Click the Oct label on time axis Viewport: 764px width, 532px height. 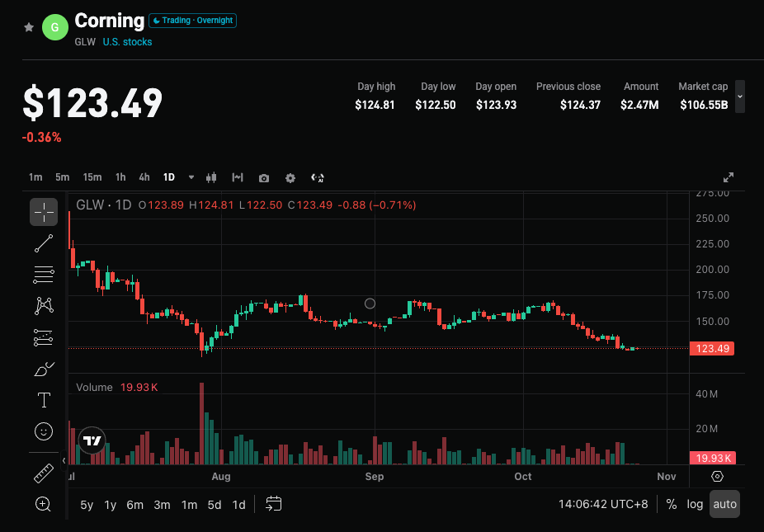[x=523, y=477]
